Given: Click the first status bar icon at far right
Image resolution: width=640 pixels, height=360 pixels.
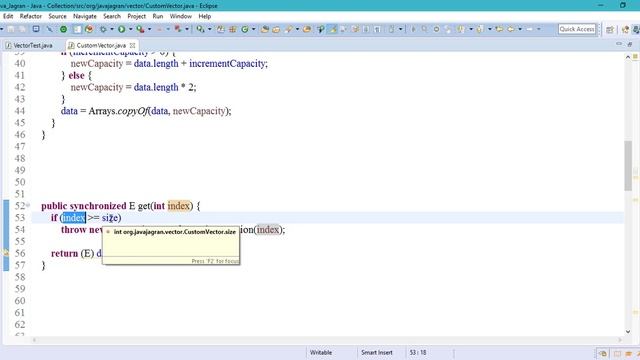Looking at the screenshot, I should tap(602, 353).
